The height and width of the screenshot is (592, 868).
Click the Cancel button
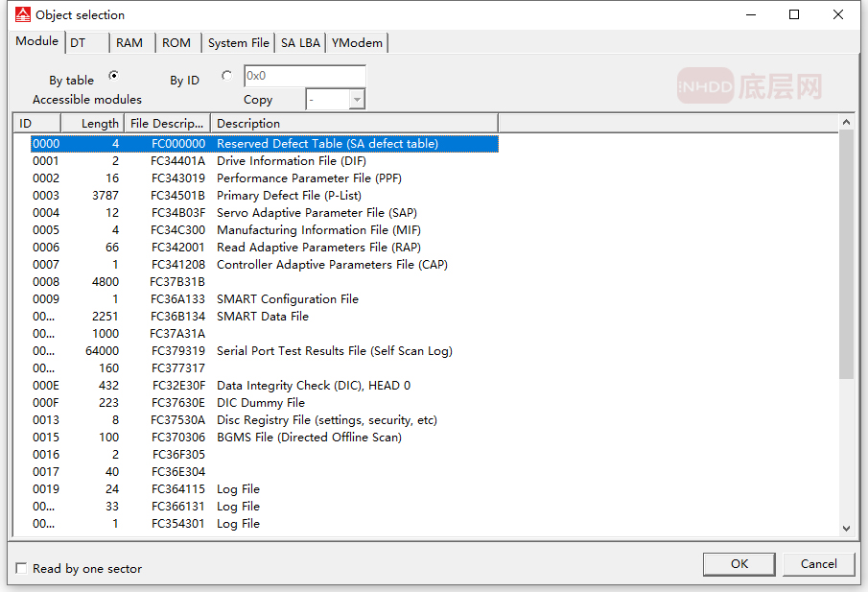tap(818, 563)
